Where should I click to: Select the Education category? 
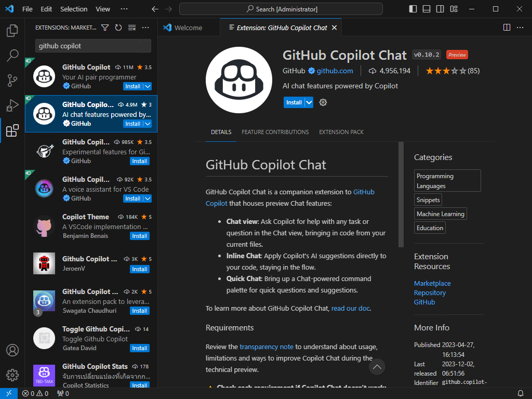(430, 228)
